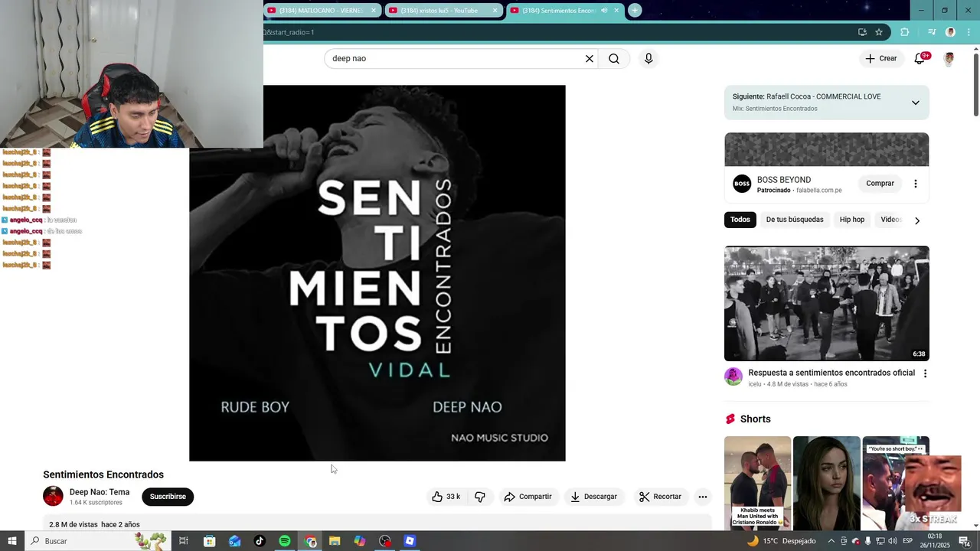The height and width of the screenshot is (551, 980).
Task: Open Chrome media controls icon
Action: [932, 32]
